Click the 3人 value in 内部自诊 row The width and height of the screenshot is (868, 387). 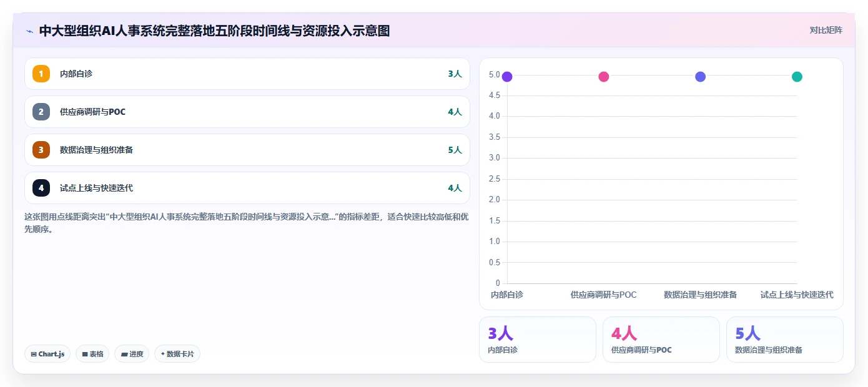coord(455,74)
